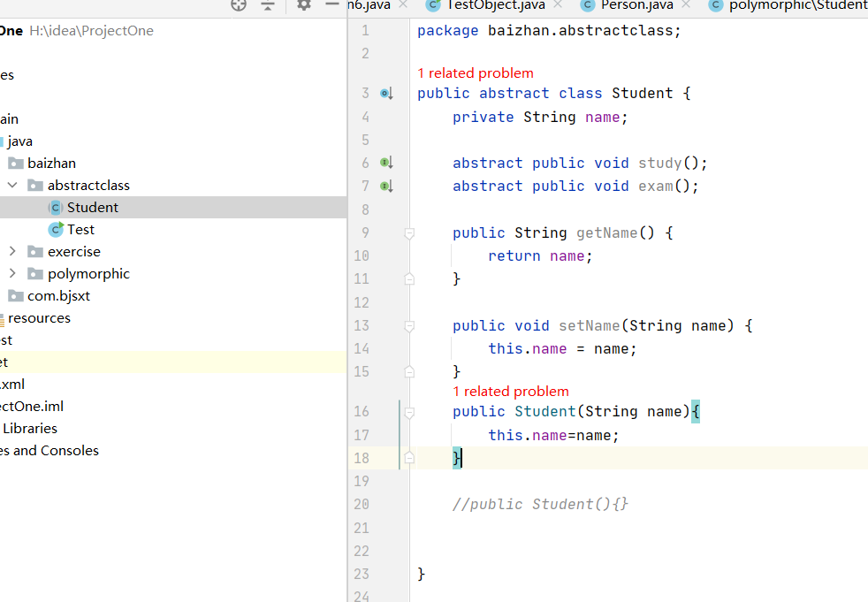Screen dimensions: 868x602
Task: Click 'this.name=name;' on line 17
Action: [x=553, y=435]
